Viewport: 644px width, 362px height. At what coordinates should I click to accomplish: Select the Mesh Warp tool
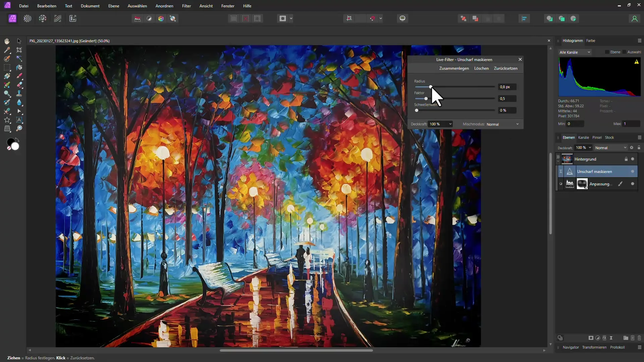click(x=7, y=128)
